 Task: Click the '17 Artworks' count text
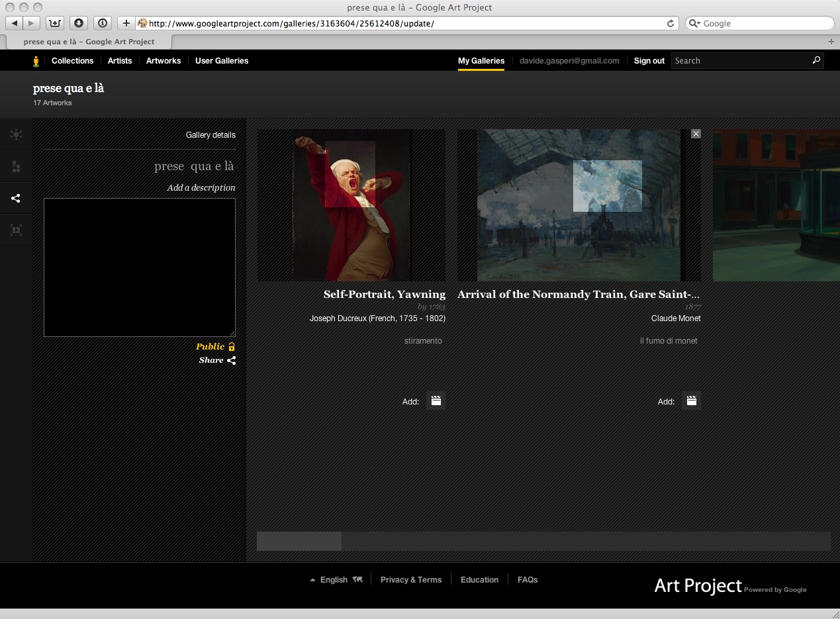(x=52, y=103)
